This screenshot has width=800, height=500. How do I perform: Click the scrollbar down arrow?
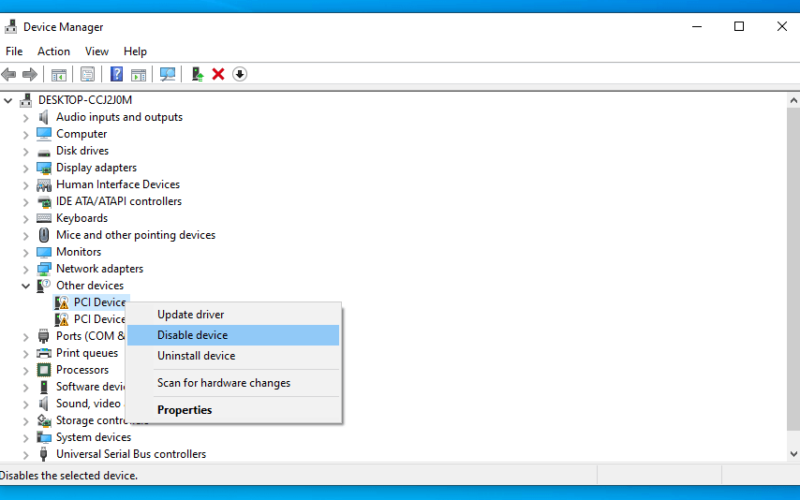click(793, 454)
